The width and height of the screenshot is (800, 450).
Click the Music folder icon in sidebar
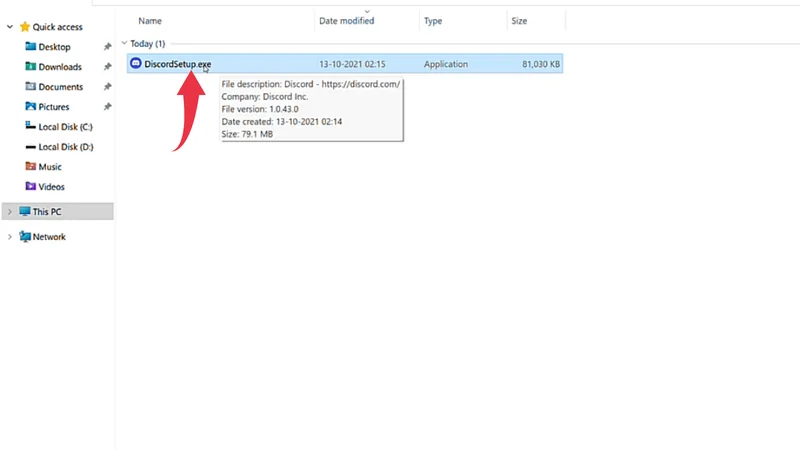click(x=31, y=167)
